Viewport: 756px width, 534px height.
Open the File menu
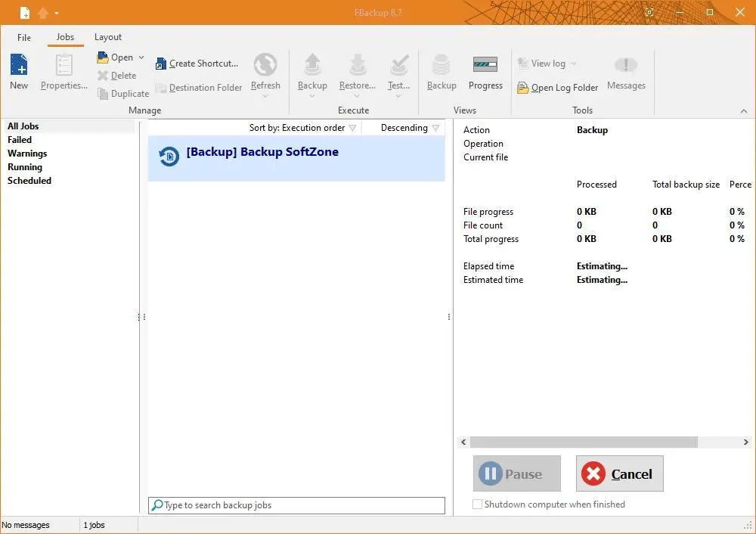(x=24, y=37)
